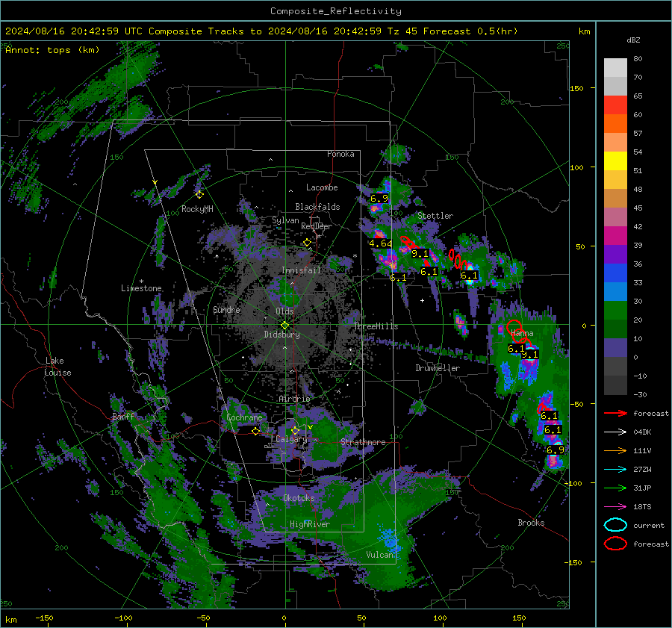Click the Stettler label
Screen dimensions: 672x628
coord(435,216)
